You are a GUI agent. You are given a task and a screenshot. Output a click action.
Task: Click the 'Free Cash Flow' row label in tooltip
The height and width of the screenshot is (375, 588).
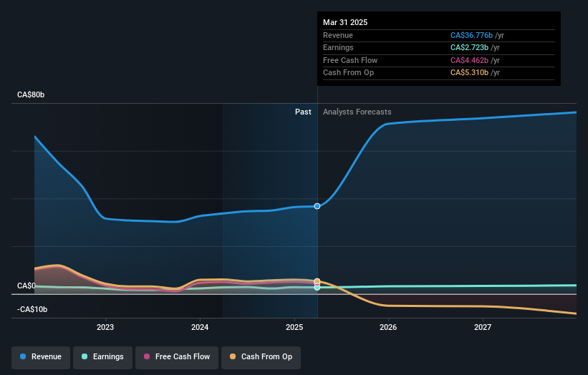click(350, 60)
